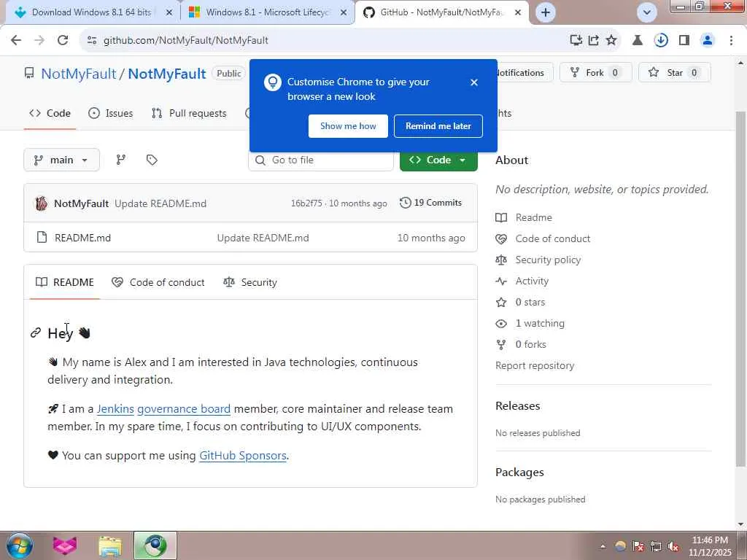Open the NotMyFault owner link
Viewport: 747px width, 560px height.
click(x=79, y=74)
